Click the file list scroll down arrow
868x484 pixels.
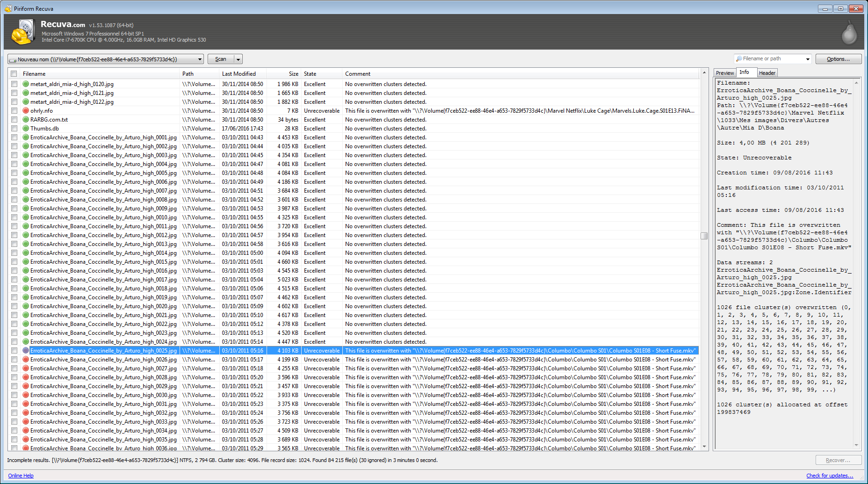[704, 447]
